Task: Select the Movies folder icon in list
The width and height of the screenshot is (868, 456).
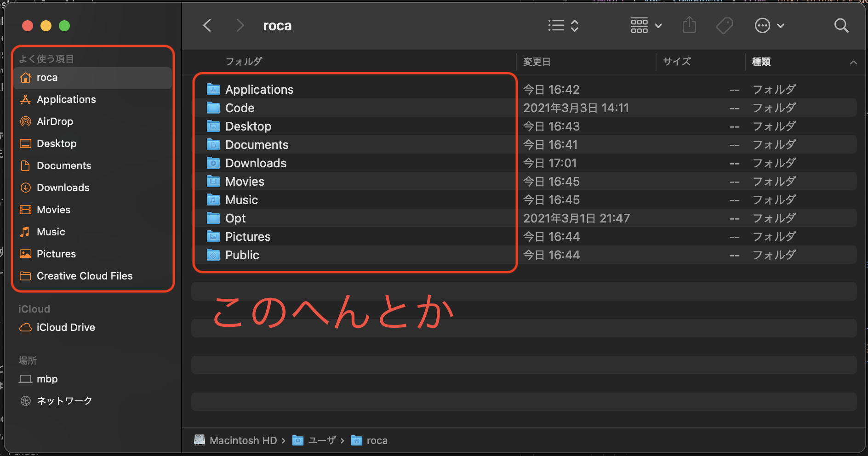Action: (213, 181)
